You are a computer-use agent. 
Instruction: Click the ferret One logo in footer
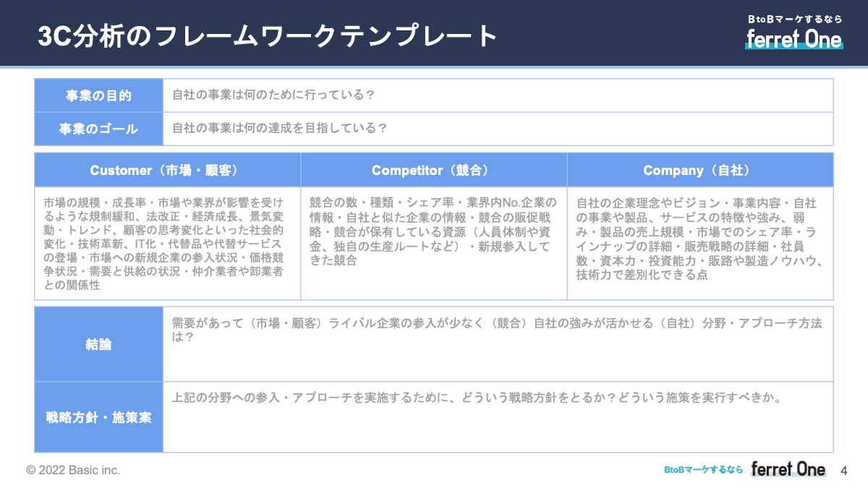pyautogui.click(x=788, y=469)
